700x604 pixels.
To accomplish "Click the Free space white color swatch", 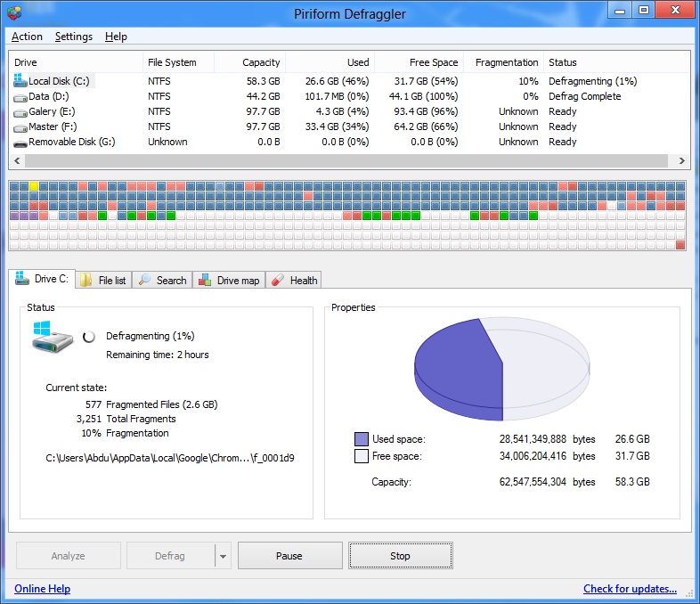I will tap(362, 456).
